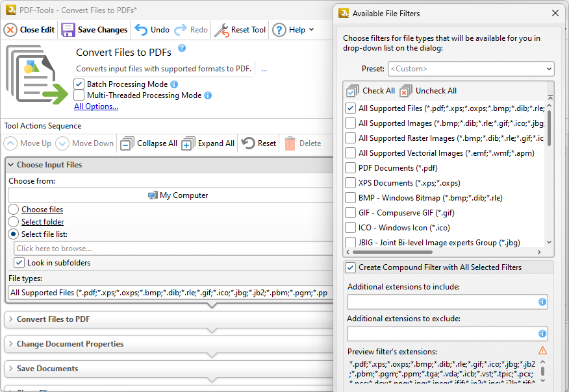This screenshot has height=392, width=569.
Task: Check the BMP - Windows Bitmap filter
Action: [350, 198]
